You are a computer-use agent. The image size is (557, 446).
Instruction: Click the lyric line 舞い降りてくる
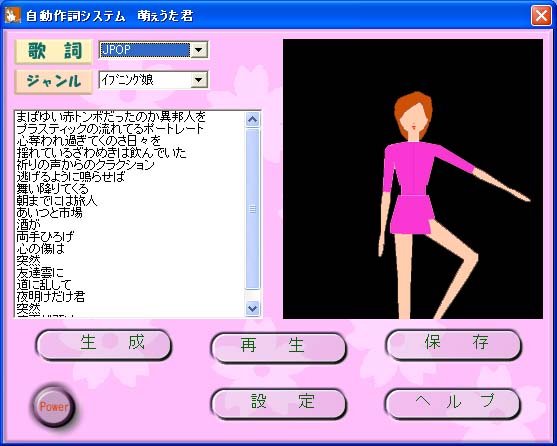[x=53, y=188]
